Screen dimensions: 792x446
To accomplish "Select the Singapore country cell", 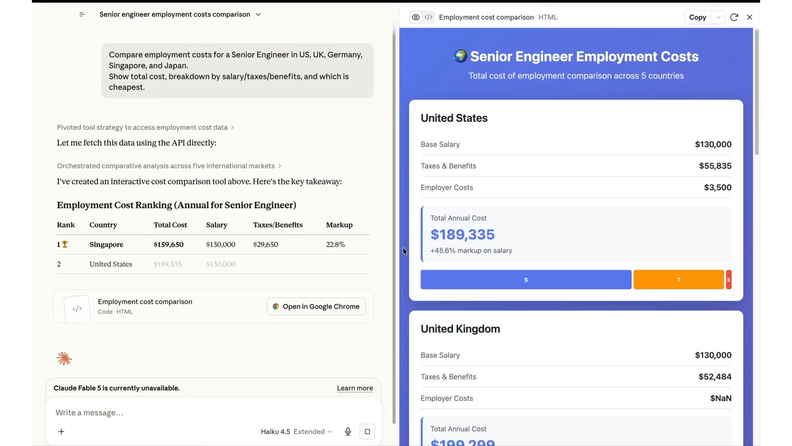I will tap(106, 244).
